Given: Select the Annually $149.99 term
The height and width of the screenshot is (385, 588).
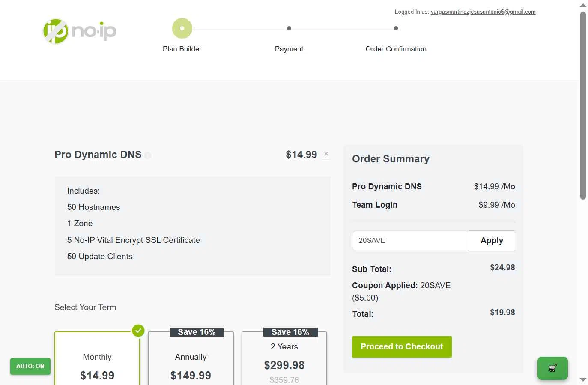Looking at the screenshot, I should [191, 358].
